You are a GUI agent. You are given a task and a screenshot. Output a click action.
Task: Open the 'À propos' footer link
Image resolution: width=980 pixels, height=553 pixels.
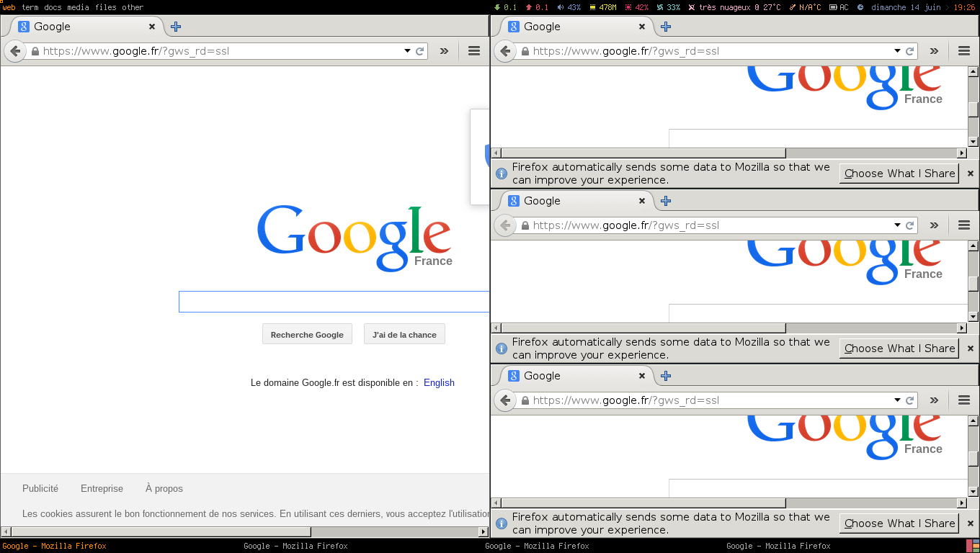[164, 488]
